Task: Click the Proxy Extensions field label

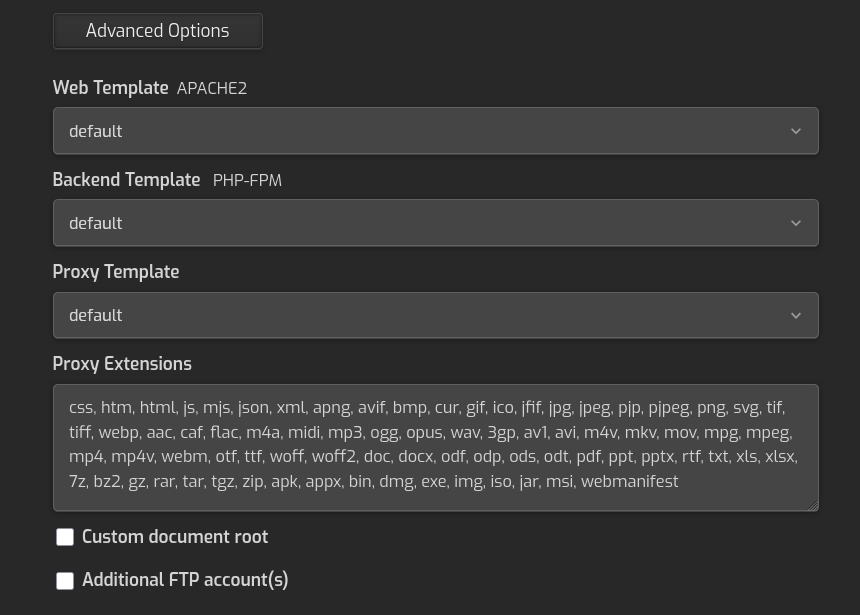Action: point(122,364)
